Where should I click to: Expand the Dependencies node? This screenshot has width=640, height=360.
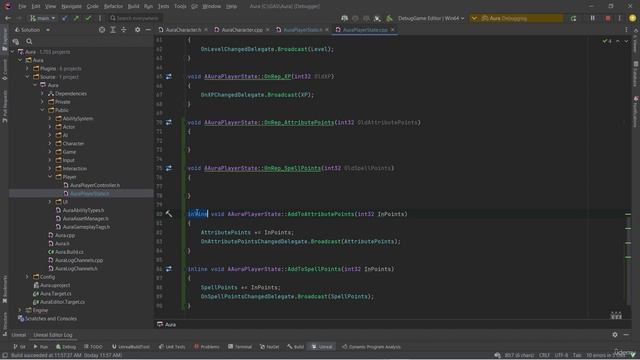[x=42, y=93]
